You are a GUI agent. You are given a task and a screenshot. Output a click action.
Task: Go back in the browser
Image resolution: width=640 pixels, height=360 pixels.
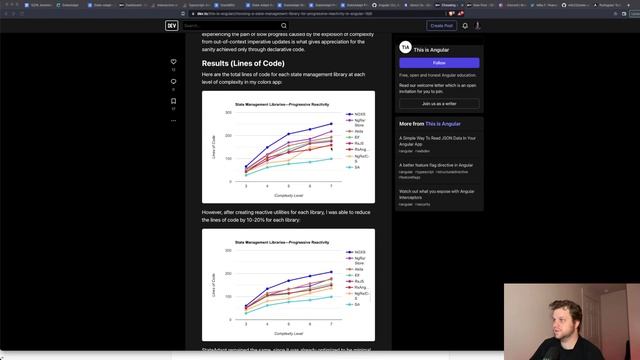coord(6,13)
